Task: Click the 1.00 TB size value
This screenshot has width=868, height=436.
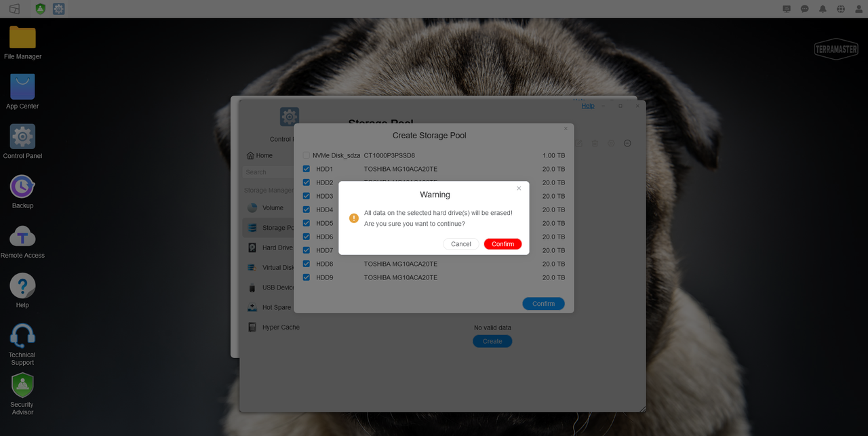Action: tap(553, 155)
